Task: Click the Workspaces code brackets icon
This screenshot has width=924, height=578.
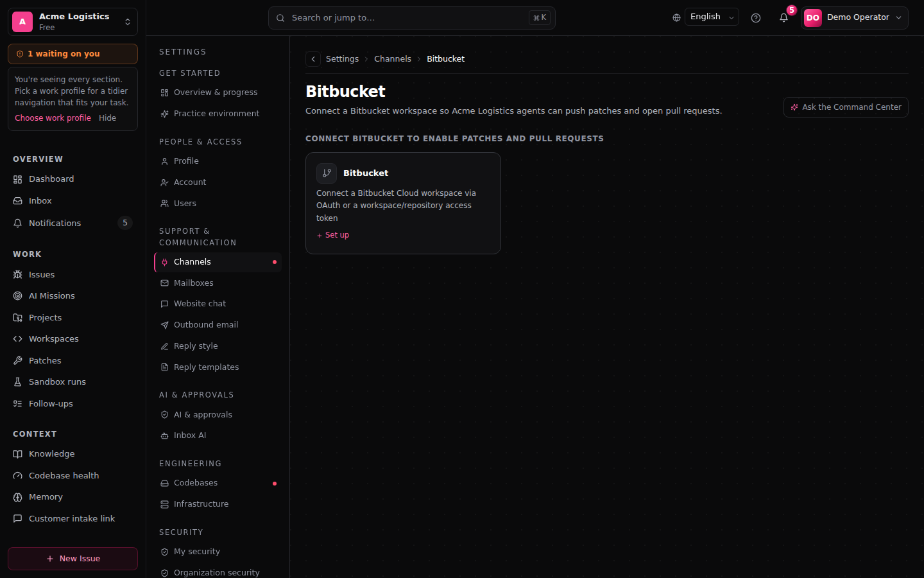Action: [x=18, y=339]
